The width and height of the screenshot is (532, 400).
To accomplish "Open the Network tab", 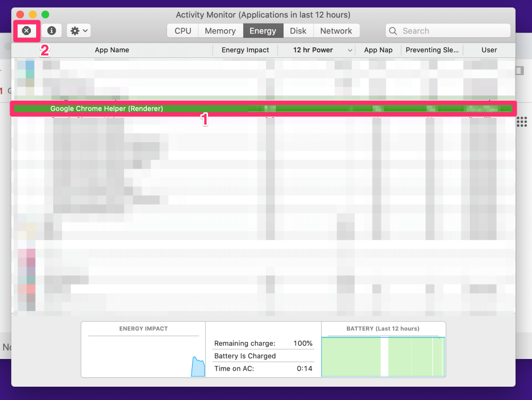I will click(336, 31).
